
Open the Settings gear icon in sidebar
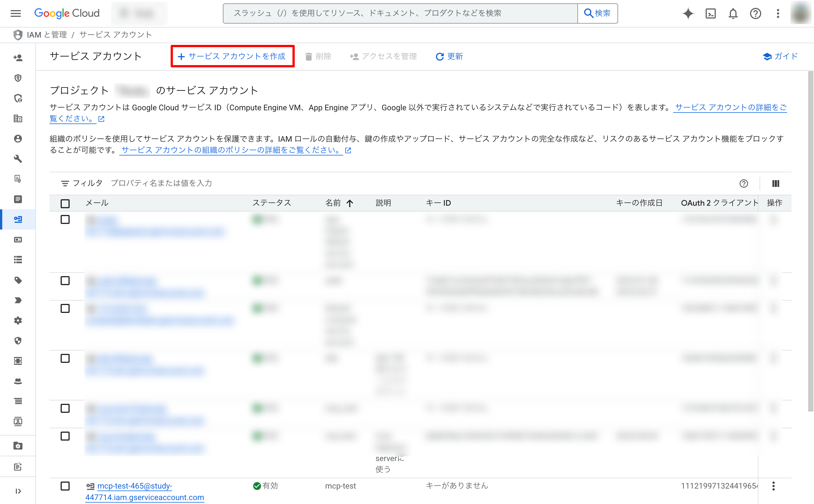click(x=18, y=320)
